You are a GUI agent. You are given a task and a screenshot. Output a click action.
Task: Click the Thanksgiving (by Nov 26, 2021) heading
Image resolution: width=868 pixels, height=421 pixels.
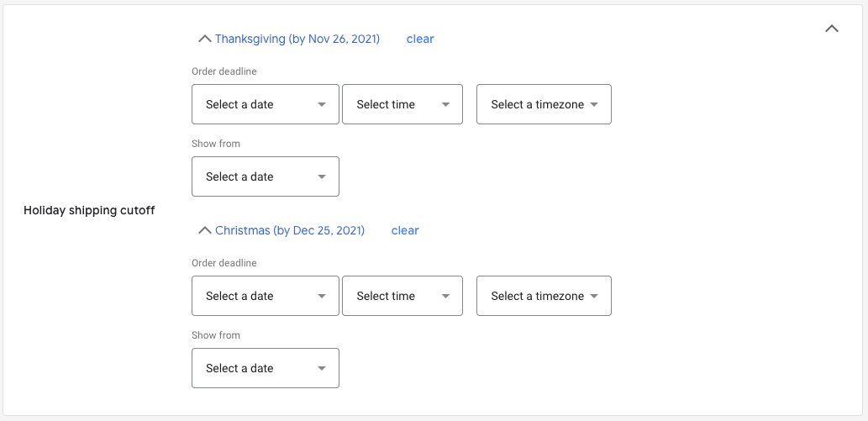click(x=297, y=39)
